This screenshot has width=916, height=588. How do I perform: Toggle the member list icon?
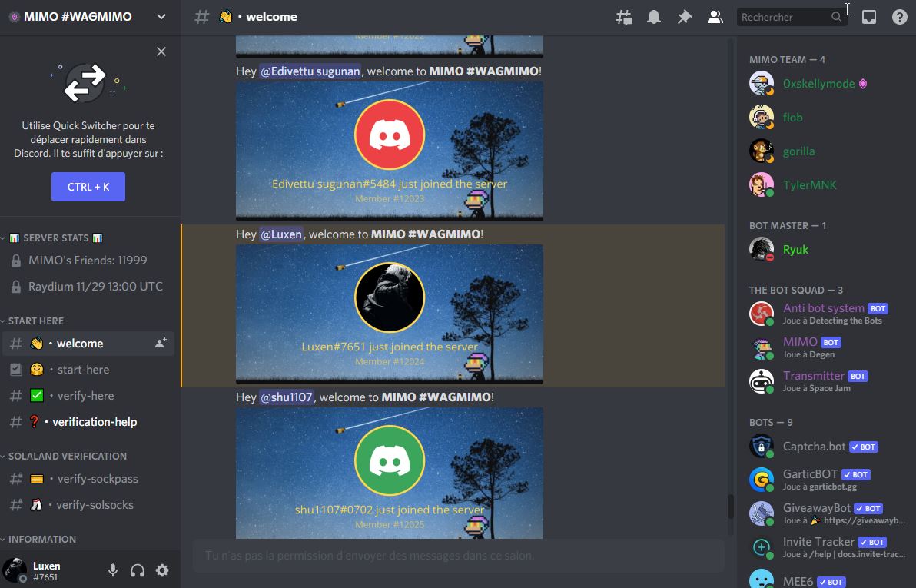coord(715,17)
